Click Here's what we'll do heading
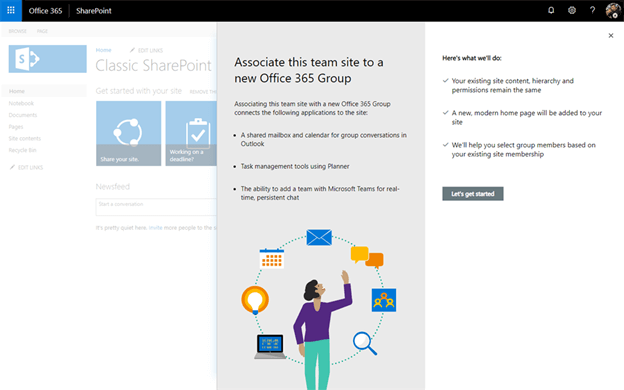Screen dimensions: 624x390 coord(472,58)
